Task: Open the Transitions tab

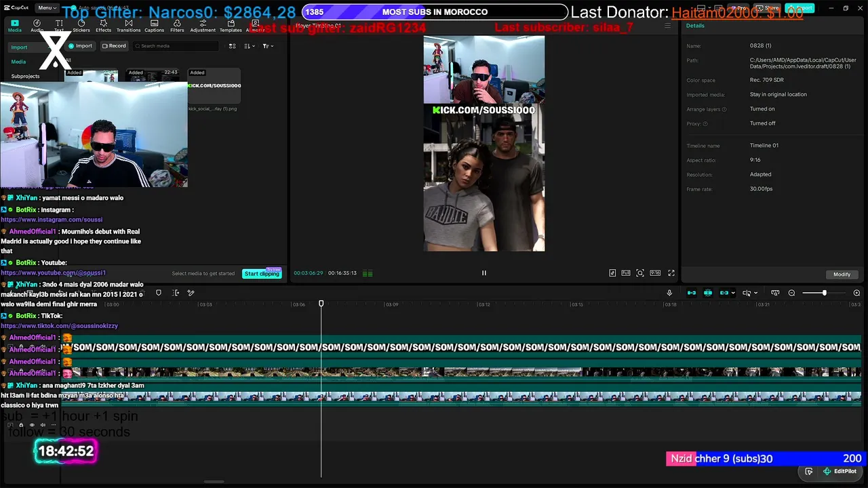Action: pos(128,26)
